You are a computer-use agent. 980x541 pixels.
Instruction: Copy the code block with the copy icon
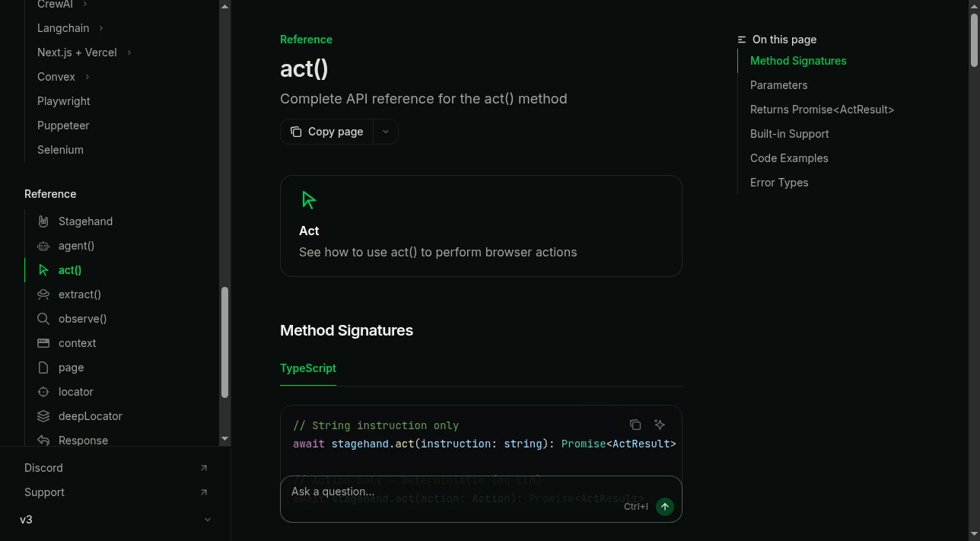pos(635,425)
